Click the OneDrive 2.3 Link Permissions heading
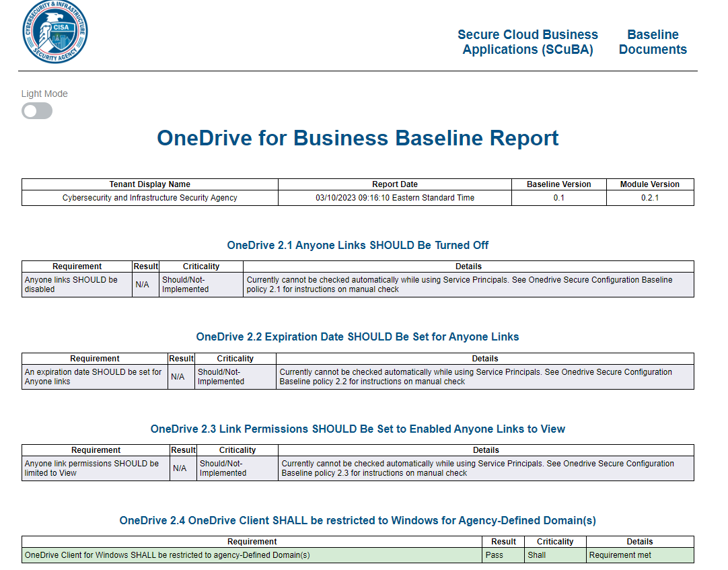This screenshot has width=728, height=570. (359, 429)
